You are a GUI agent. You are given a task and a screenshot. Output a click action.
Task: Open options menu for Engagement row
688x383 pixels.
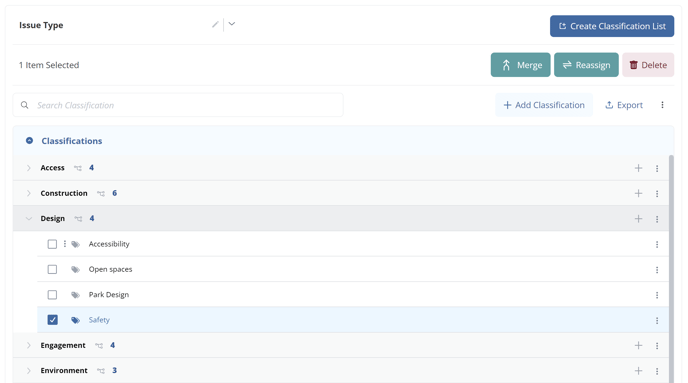coord(657,346)
